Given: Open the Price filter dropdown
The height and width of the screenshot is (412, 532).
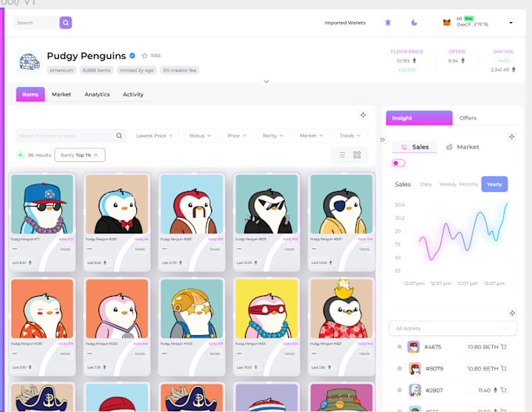Looking at the screenshot, I should [237, 136].
